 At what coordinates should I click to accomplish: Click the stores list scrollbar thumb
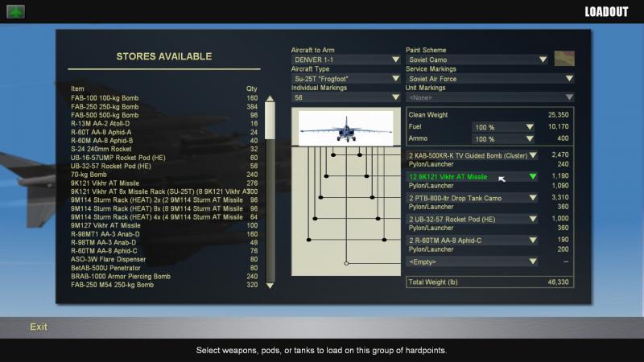coord(270,121)
